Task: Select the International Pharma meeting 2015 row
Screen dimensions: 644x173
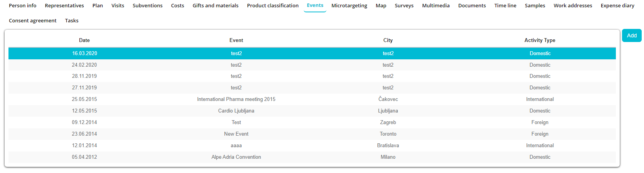Action: click(x=236, y=99)
